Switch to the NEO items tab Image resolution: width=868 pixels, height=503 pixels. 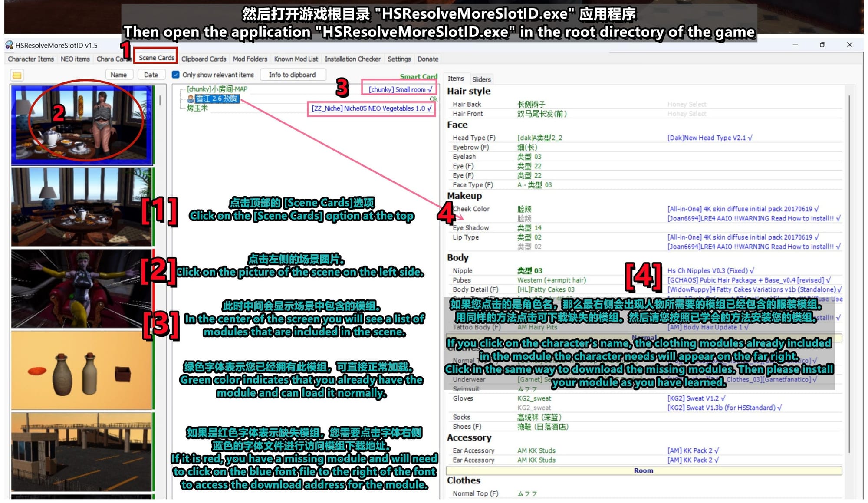[x=75, y=59]
